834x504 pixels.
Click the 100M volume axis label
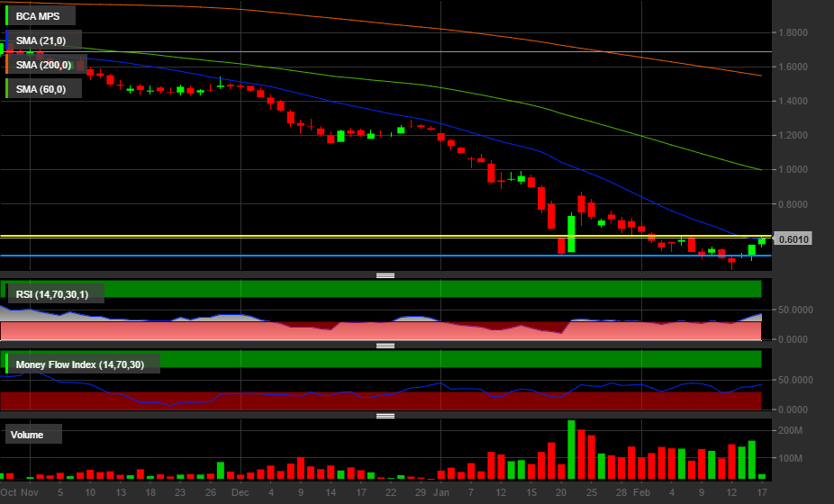[x=791, y=458]
